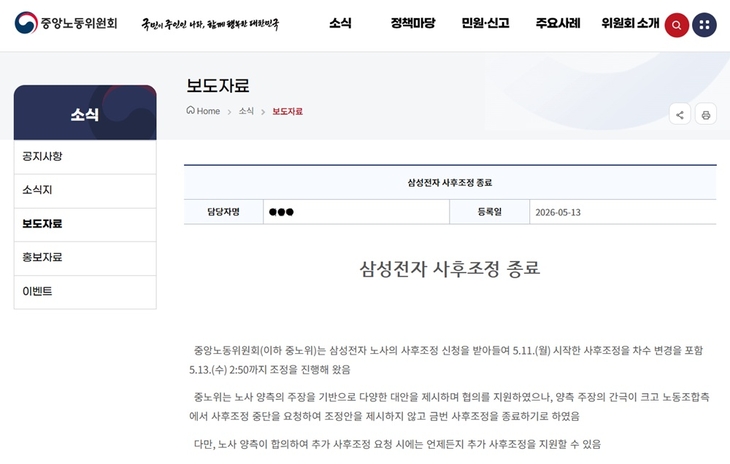This screenshot has width=730, height=464.
Task: Click the 소식 breadcrumb link
Action: pyautogui.click(x=246, y=111)
